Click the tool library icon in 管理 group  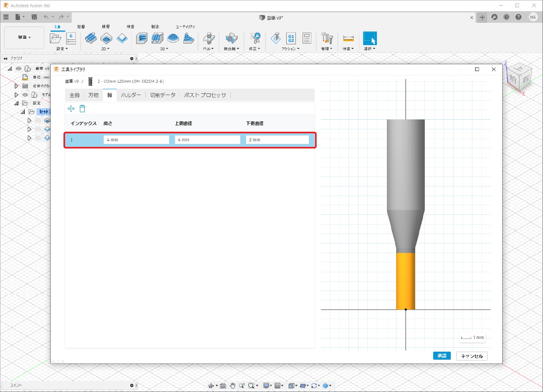pyautogui.click(x=327, y=39)
